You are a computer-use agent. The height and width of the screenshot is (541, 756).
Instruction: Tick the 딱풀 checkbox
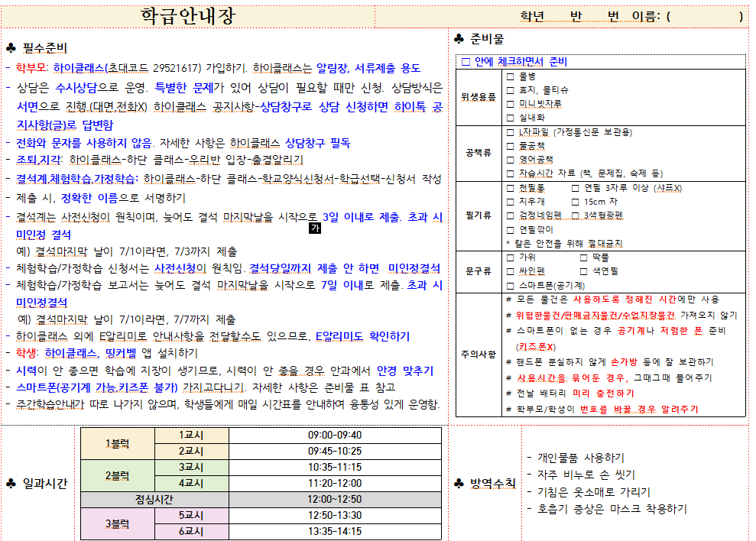click(584, 258)
